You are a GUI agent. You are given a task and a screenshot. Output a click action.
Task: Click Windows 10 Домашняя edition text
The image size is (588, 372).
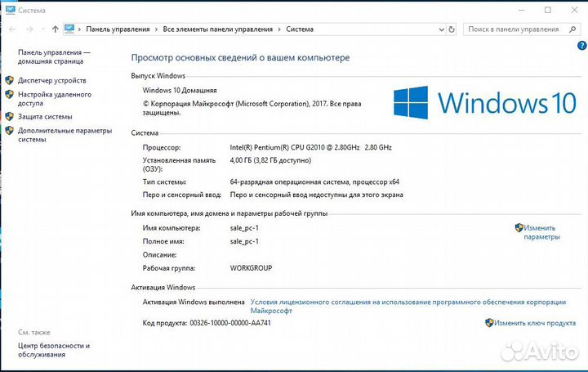(180, 91)
